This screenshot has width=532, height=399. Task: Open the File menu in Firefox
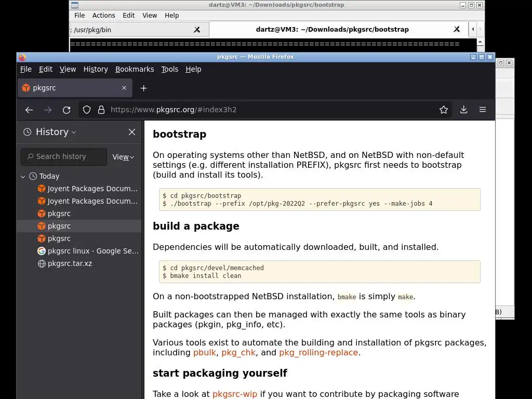[26, 69]
